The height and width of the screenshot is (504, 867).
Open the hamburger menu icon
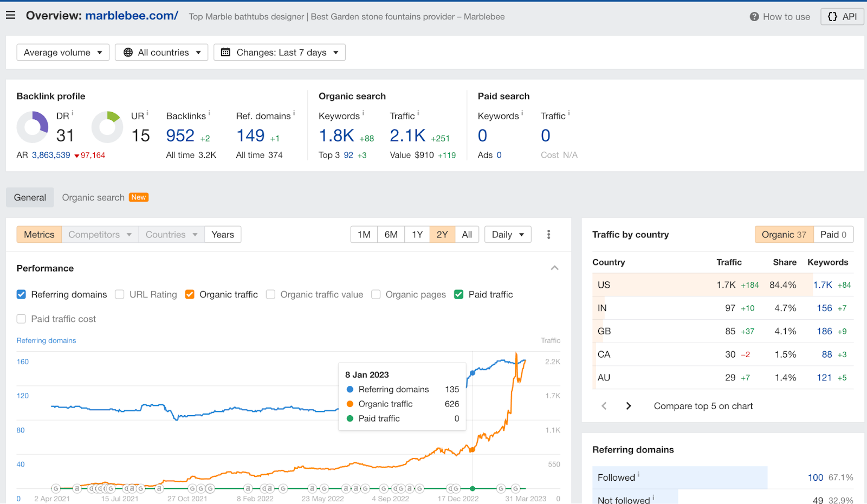[10, 15]
